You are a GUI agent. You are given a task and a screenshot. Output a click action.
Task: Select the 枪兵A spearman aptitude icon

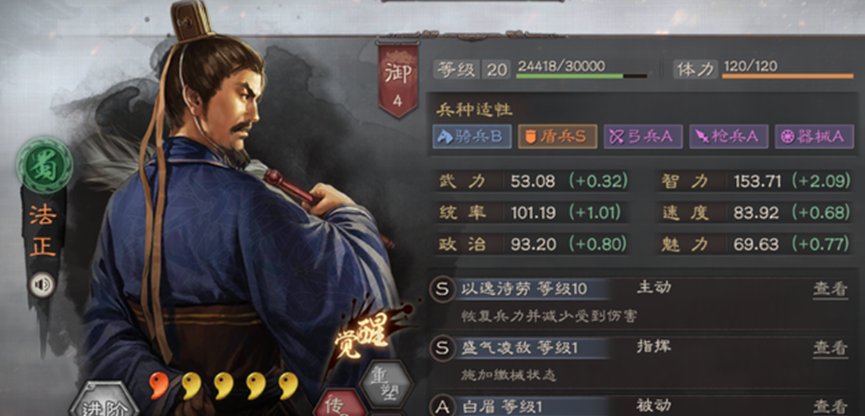tap(729, 137)
